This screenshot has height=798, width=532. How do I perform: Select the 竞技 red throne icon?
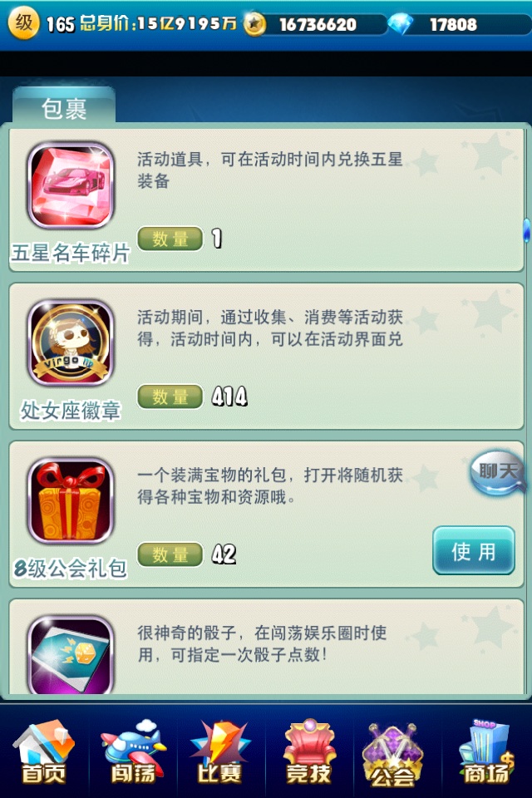(309, 752)
